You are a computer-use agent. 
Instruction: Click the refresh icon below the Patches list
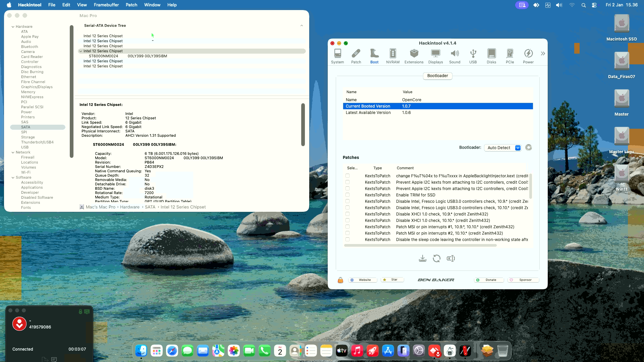[x=437, y=258]
